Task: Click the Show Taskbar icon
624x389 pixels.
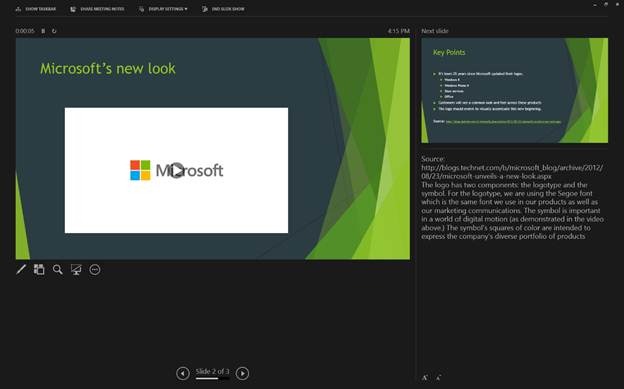Action: (18, 9)
